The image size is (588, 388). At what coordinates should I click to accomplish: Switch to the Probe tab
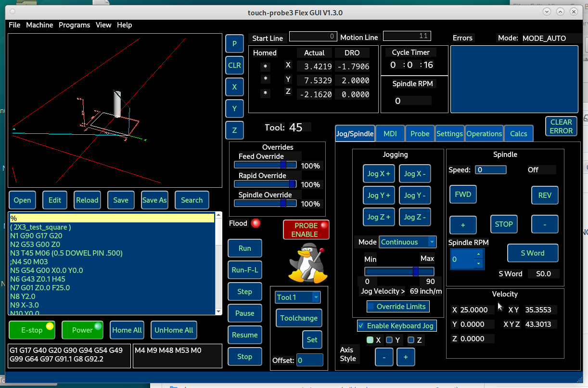click(x=420, y=134)
